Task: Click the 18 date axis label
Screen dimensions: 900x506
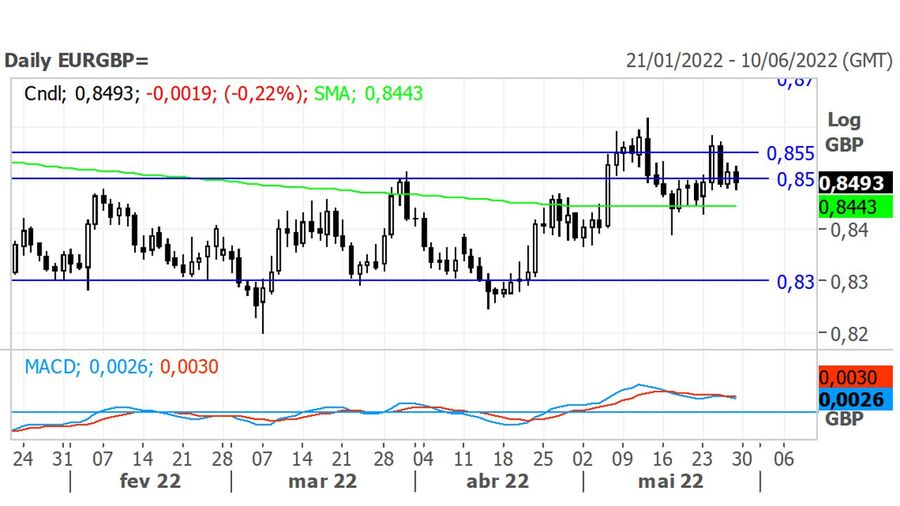Action: pos(503,459)
